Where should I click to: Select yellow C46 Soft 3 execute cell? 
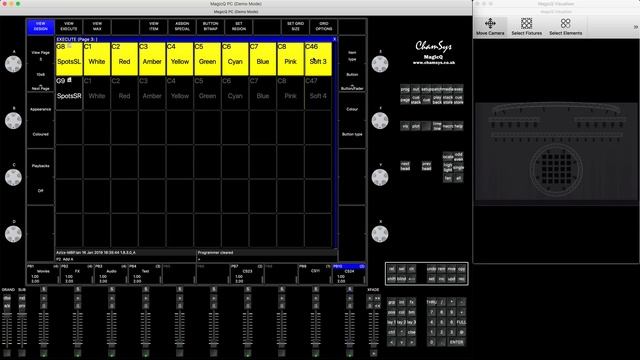click(x=318, y=59)
